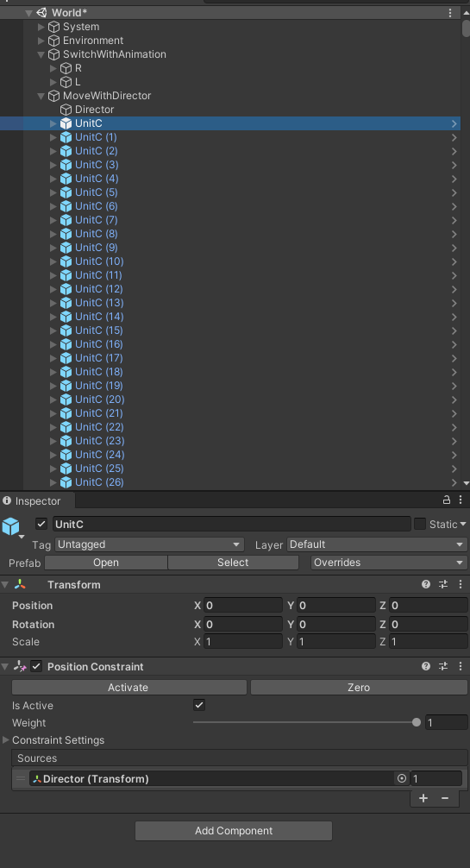
Task: Expand Constraint Settings foldout
Action: click(x=6, y=740)
